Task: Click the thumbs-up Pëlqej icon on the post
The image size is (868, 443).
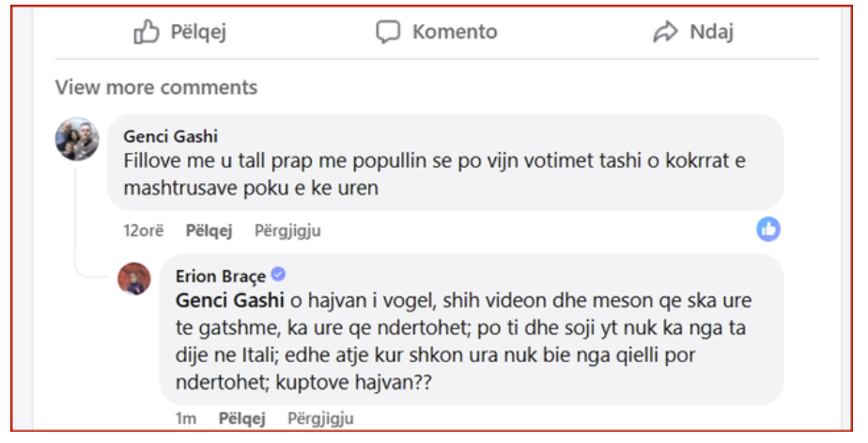Action: (x=147, y=32)
